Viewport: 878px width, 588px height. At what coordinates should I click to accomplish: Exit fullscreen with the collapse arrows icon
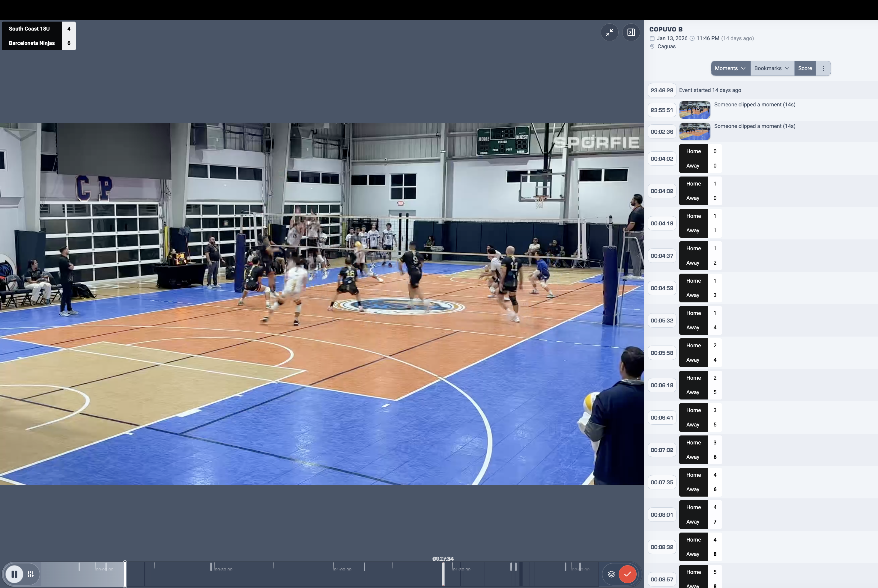(609, 32)
